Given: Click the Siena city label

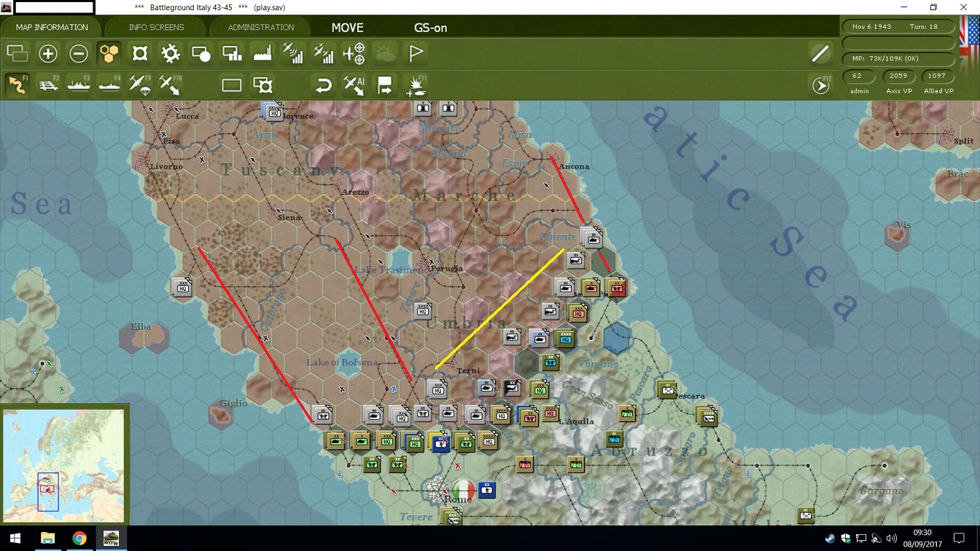Looking at the screenshot, I should coord(289,217).
